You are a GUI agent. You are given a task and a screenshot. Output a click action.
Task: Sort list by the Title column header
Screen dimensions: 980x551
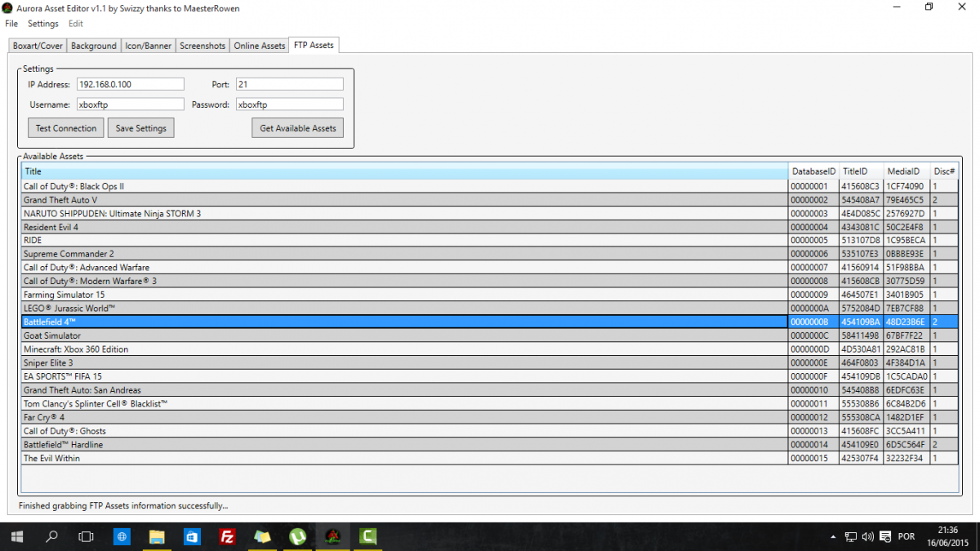point(404,171)
